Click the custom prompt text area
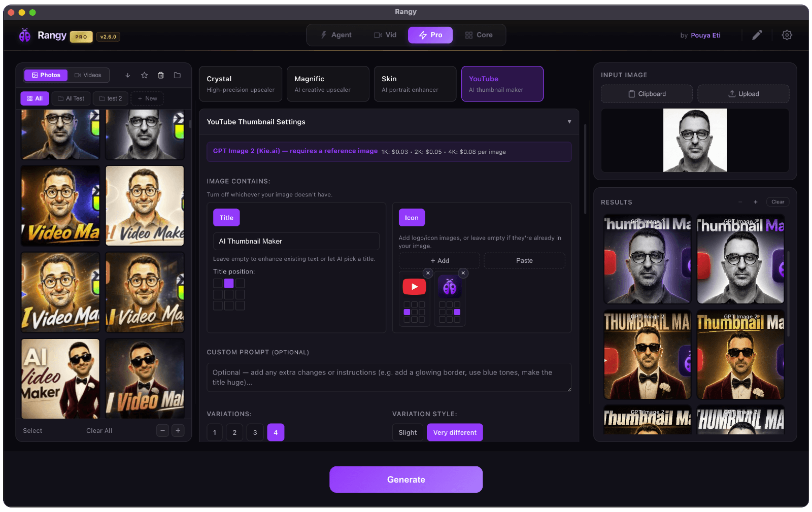Screen dimensions: 812x512 [x=389, y=377]
